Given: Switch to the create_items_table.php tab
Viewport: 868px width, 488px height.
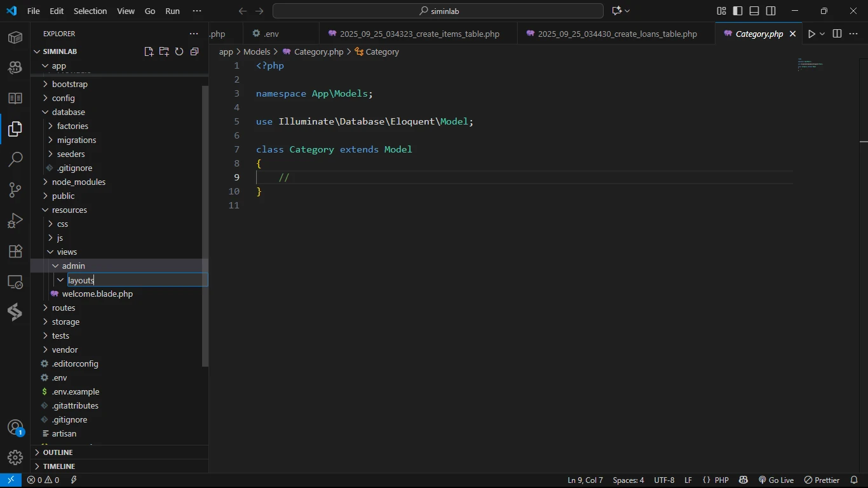Looking at the screenshot, I should (x=419, y=34).
